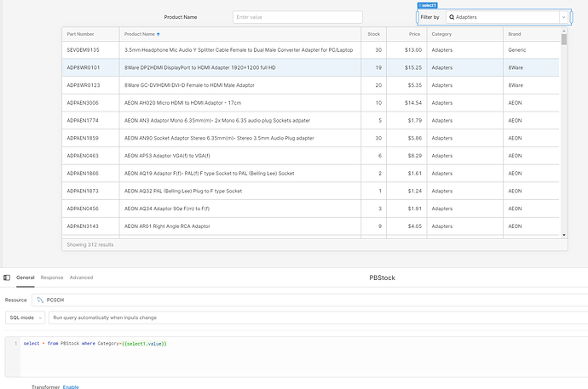Open the run-query trigger dropdown

pos(318,317)
